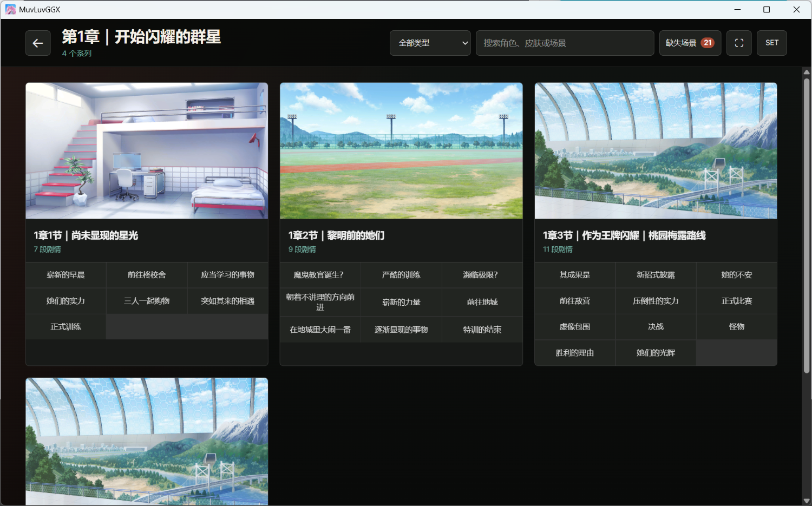Open the bedroom thumbnail for 1章1节
The height and width of the screenshot is (506, 812).
coord(147,150)
